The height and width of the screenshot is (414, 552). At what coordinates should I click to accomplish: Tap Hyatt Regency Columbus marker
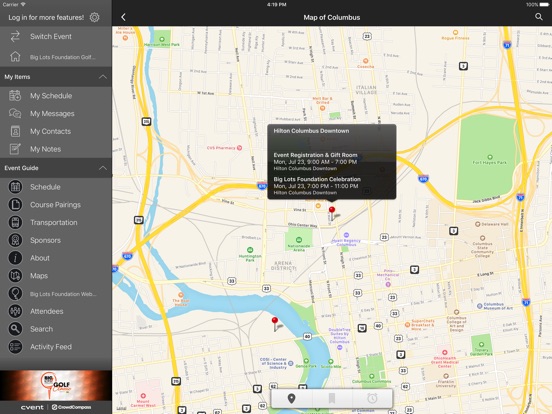346,235
